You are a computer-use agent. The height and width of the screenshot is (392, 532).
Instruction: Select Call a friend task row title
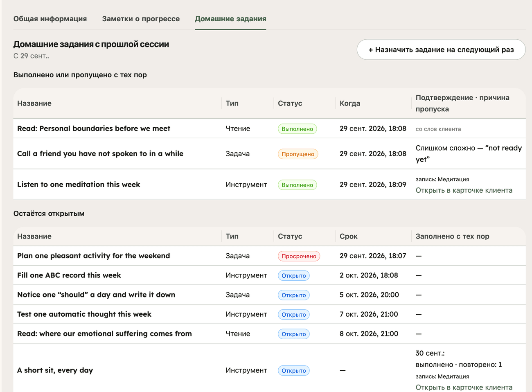tap(100, 153)
